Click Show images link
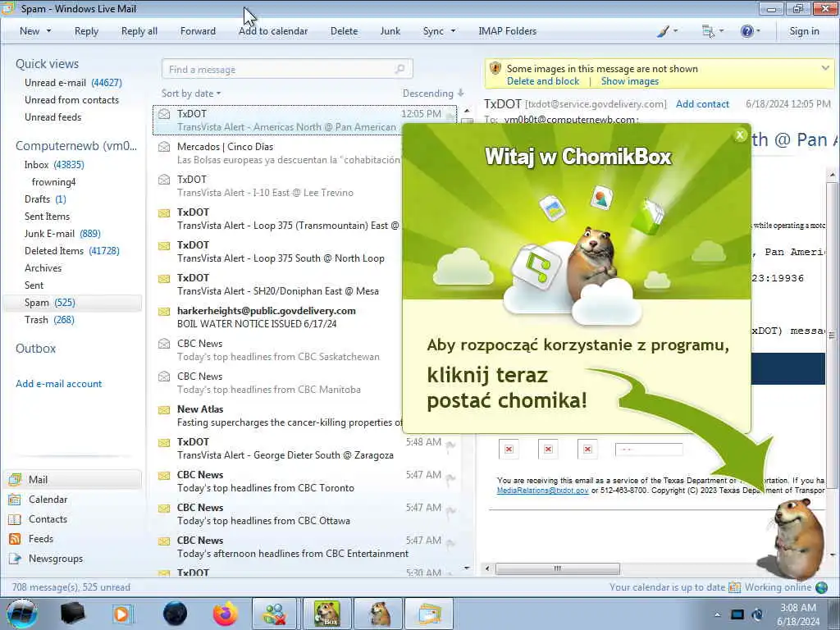Image resolution: width=840 pixels, height=630 pixels. (x=629, y=81)
